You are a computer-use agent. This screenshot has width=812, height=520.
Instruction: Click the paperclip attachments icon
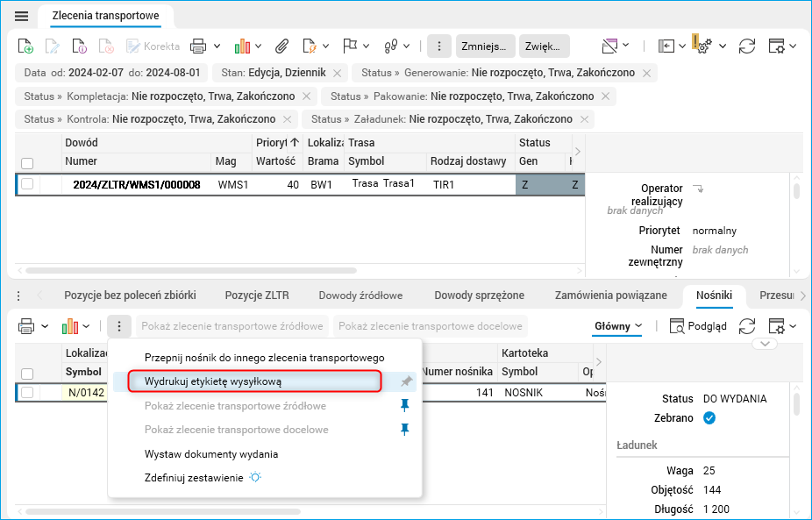pyautogui.click(x=283, y=46)
